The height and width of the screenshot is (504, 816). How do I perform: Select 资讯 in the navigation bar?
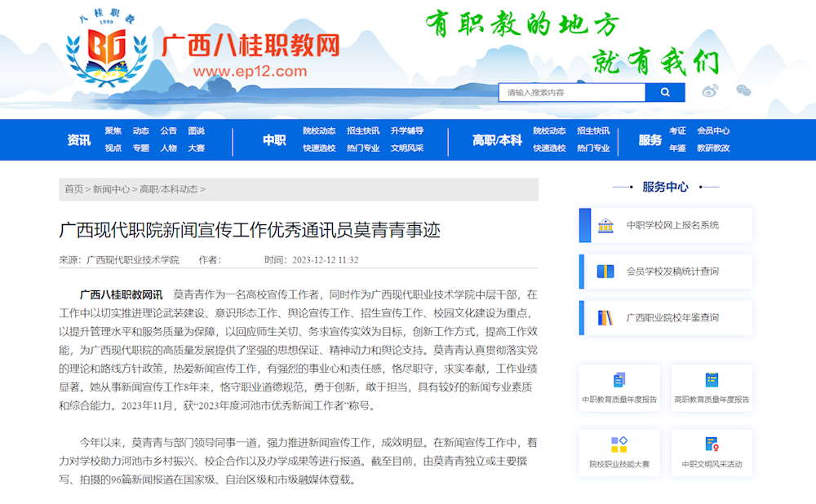[x=79, y=140]
